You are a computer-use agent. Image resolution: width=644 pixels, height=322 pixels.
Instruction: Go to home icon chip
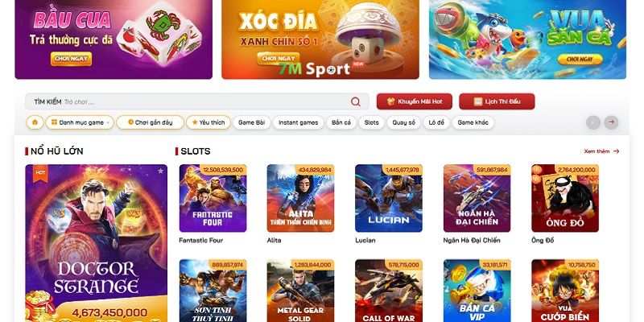[x=35, y=122]
